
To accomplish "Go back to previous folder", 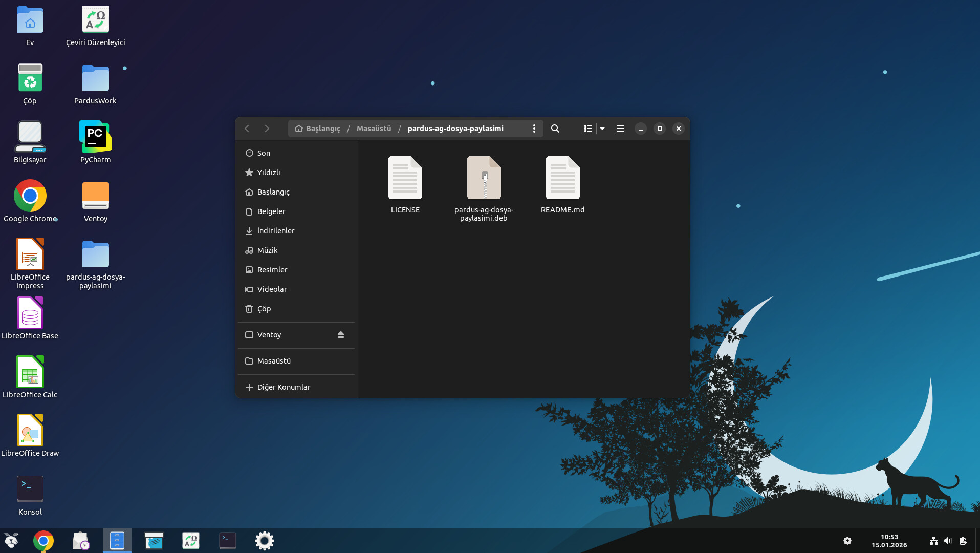I will click(247, 129).
